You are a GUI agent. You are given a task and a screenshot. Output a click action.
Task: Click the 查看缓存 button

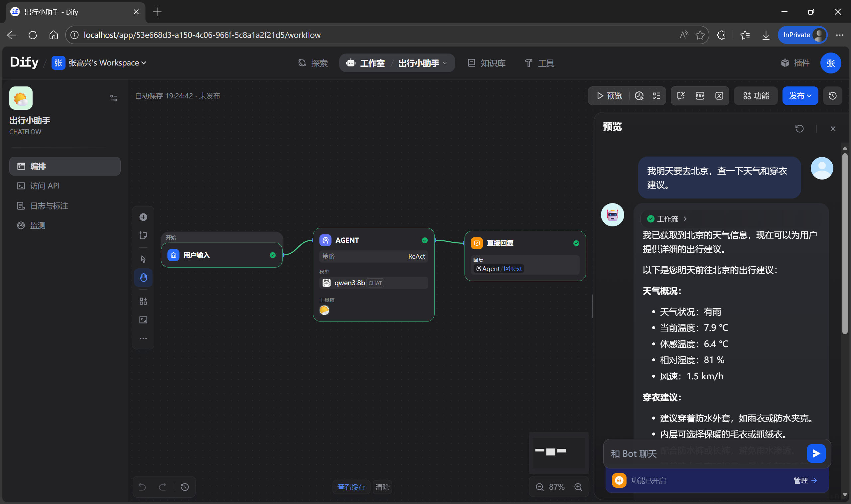coord(351,487)
